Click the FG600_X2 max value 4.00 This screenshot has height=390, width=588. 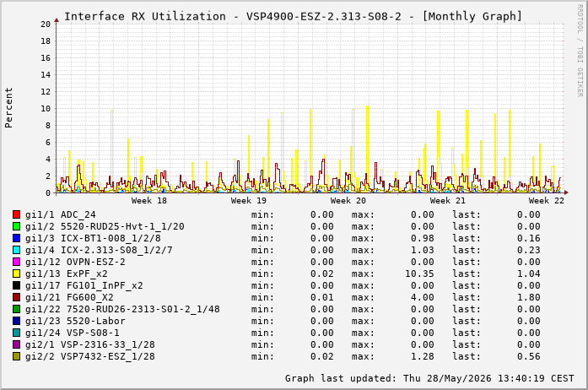click(423, 297)
